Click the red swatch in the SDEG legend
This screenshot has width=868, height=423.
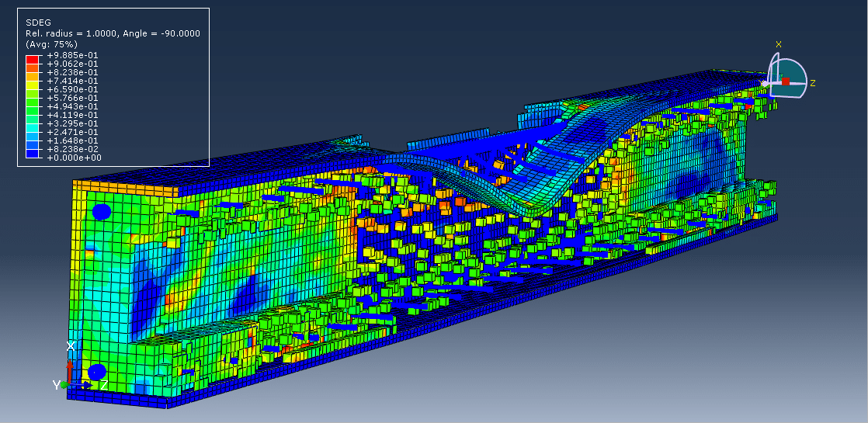[32, 59]
